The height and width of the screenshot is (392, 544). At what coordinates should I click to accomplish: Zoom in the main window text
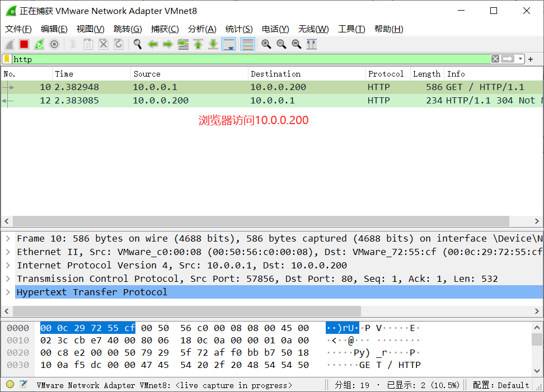point(266,44)
